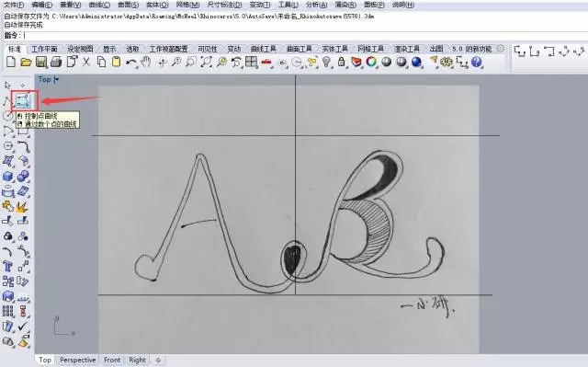Click the Explode tool icon
The image size is (588, 367).
[22, 206]
